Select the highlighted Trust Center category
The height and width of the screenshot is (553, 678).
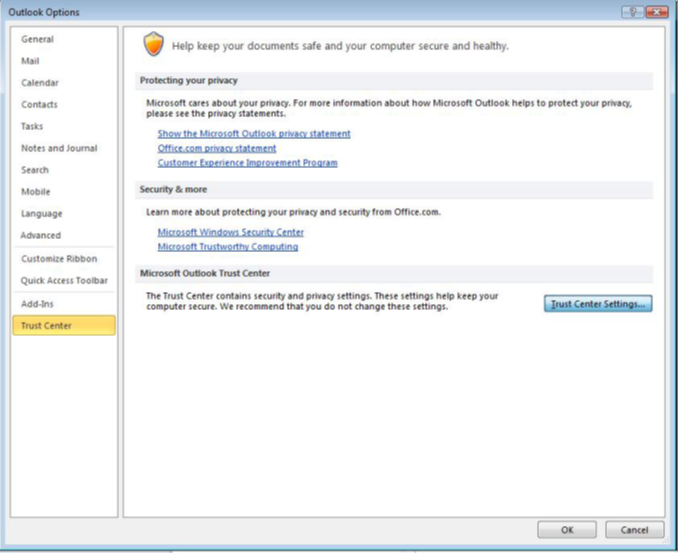point(64,326)
